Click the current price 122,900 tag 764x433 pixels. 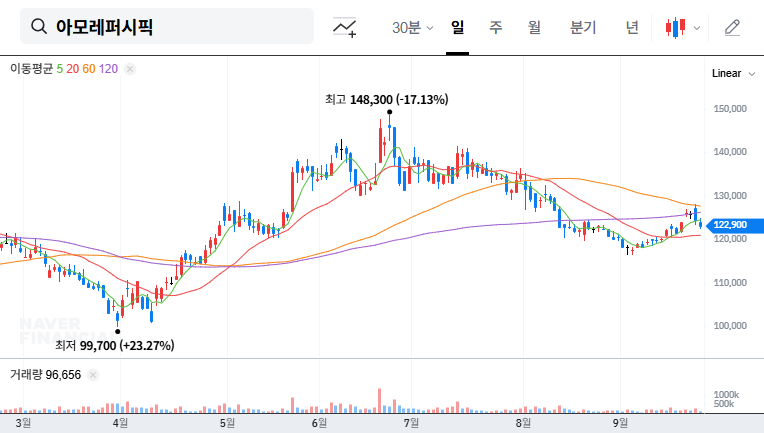(734, 225)
